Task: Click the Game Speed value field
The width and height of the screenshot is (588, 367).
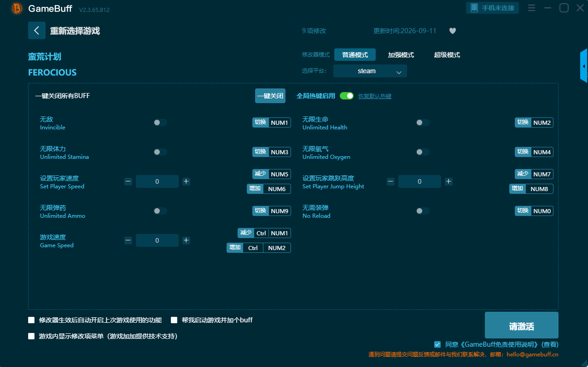Action: 157,240
